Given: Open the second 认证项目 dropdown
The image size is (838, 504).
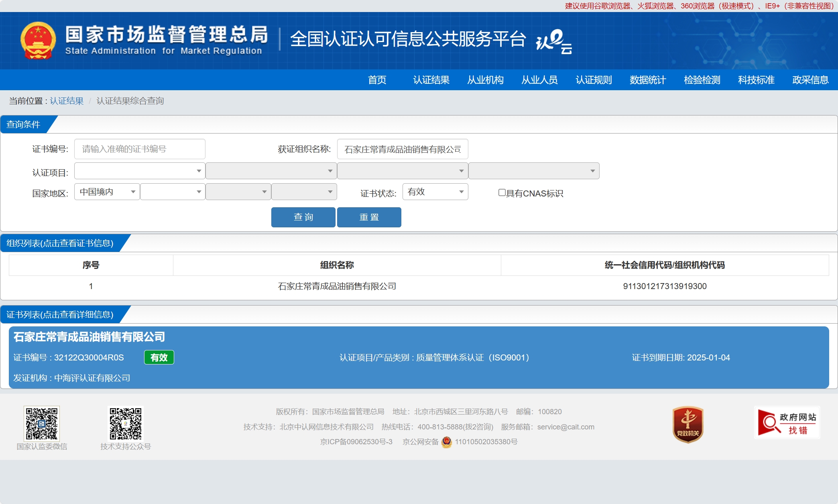Looking at the screenshot, I should [x=271, y=171].
